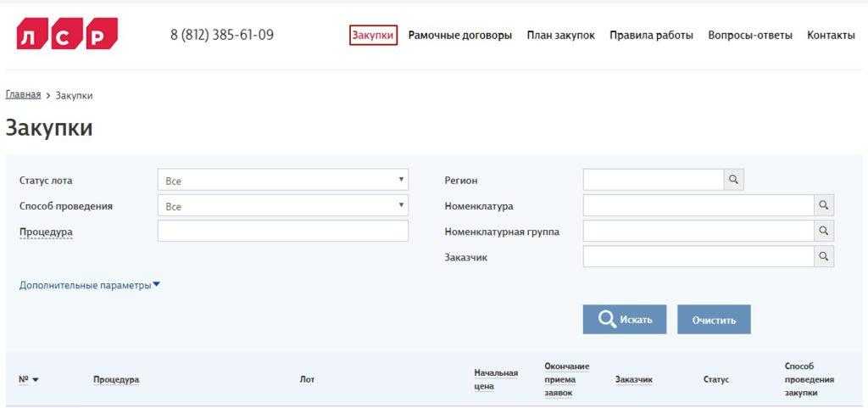Open Контакты page
Viewport: 868px width, 408px height.
[831, 36]
